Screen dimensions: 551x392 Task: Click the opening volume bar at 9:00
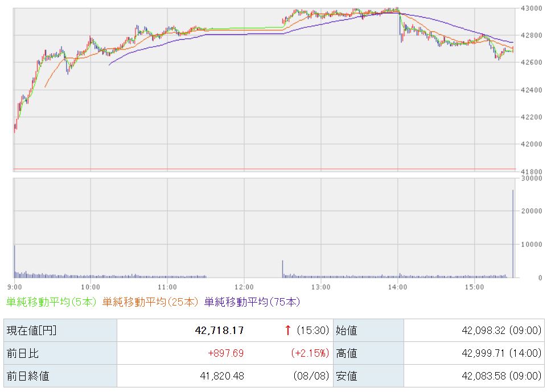(14, 262)
